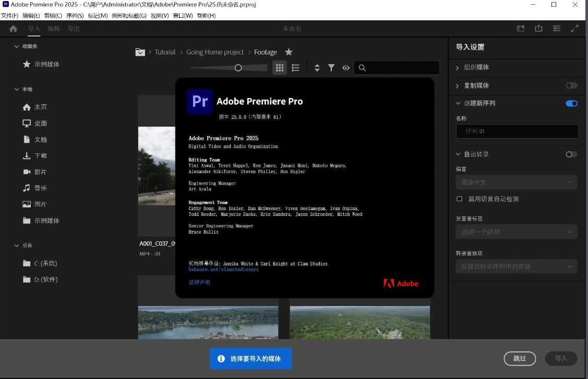
Task: Open the Quick Export icon
Action: (538, 29)
